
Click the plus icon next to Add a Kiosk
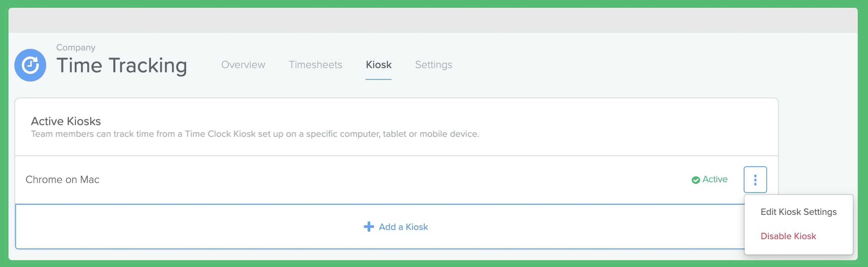368,227
